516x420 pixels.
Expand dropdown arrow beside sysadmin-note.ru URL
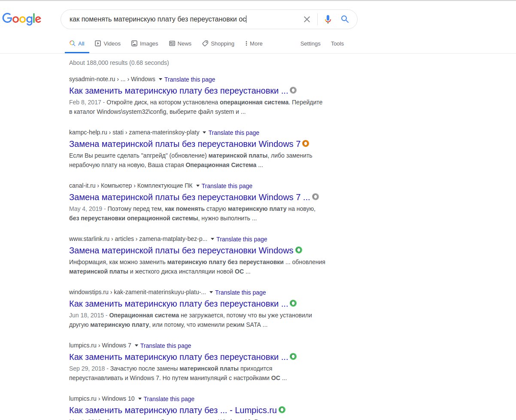point(161,79)
